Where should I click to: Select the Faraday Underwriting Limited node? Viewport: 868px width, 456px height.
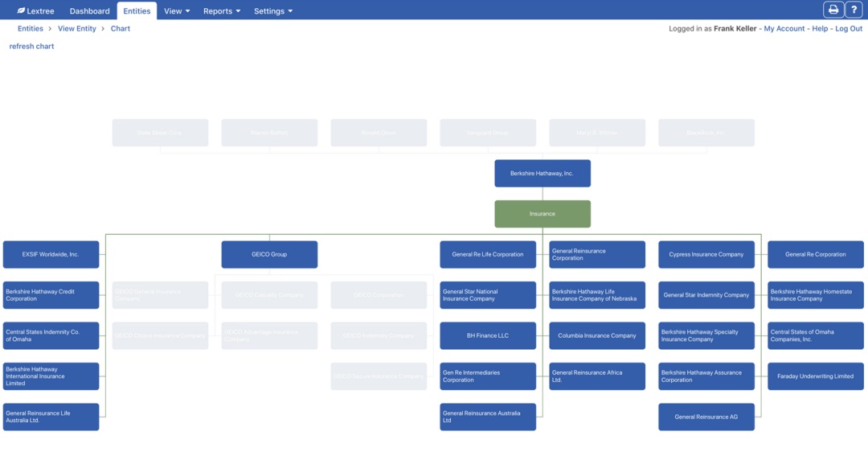pyautogui.click(x=816, y=376)
